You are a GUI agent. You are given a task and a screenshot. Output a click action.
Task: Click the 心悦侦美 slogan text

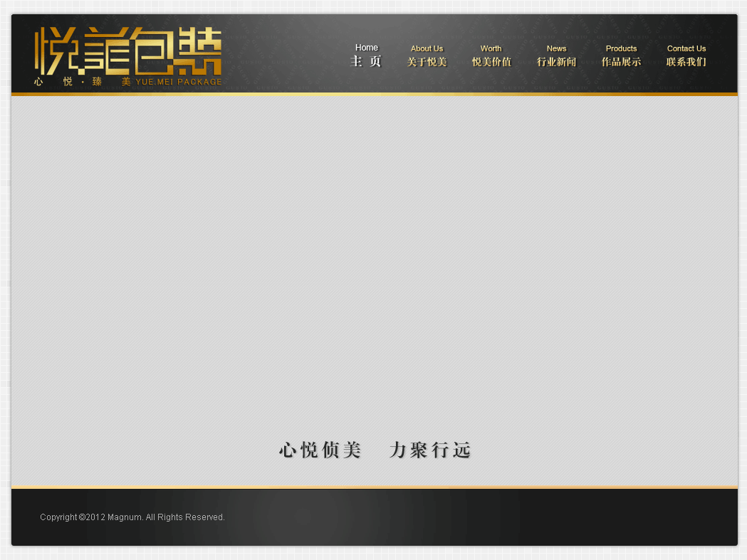(320, 450)
